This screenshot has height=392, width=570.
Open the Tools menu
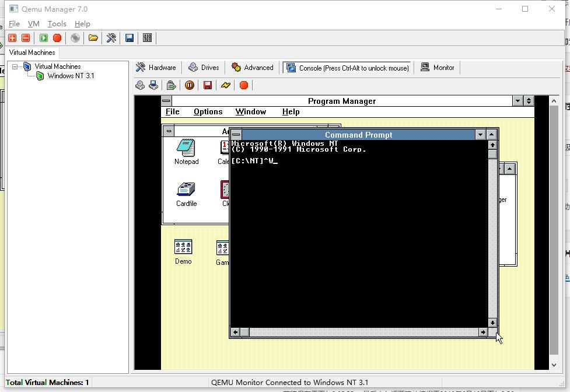pos(57,23)
